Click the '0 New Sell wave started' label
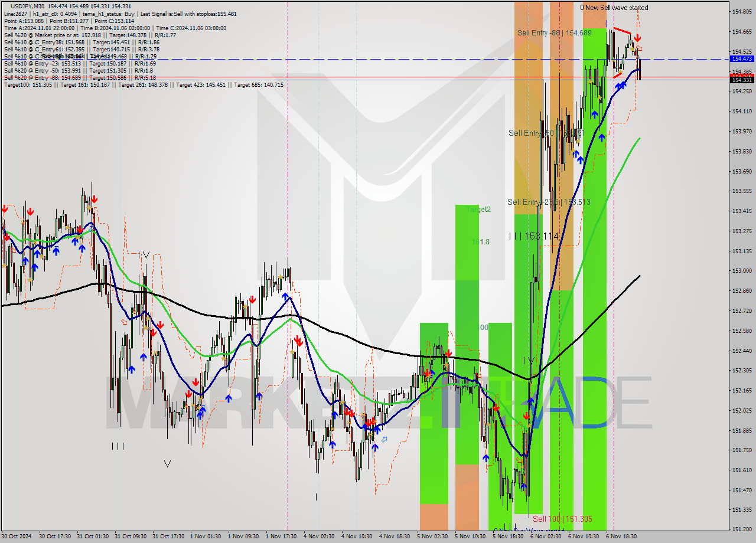756x543 pixels. 614,8
